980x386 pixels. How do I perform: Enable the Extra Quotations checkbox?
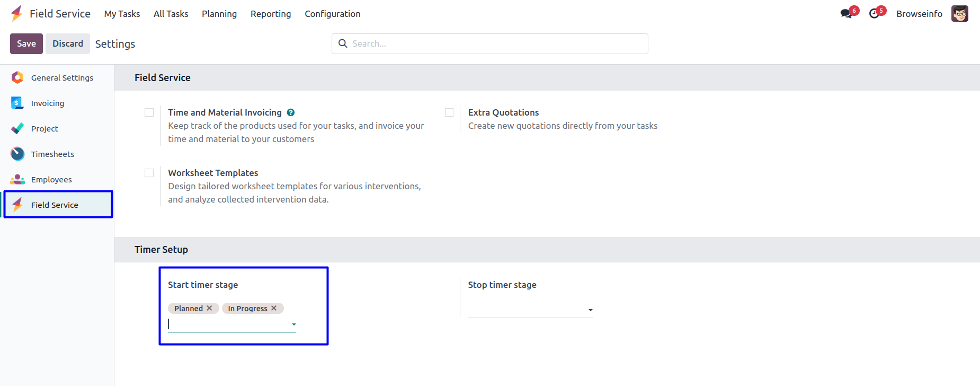(x=449, y=112)
